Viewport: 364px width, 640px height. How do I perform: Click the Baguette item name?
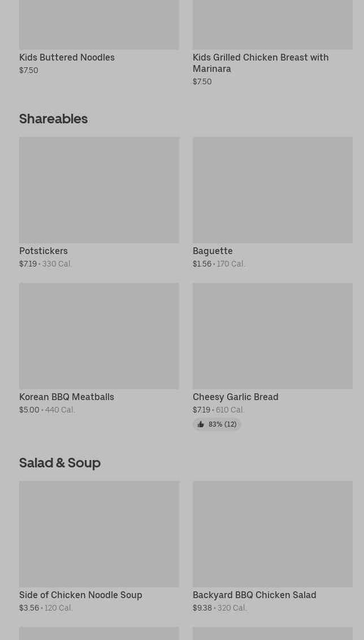pyautogui.click(x=213, y=251)
